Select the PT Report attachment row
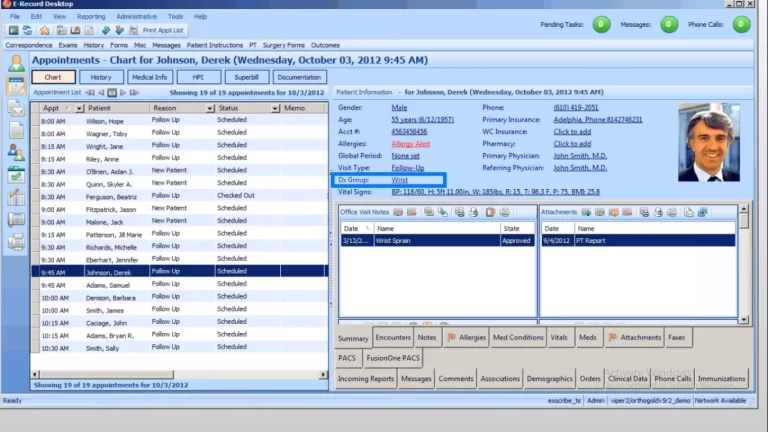The width and height of the screenshot is (768, 432). [638, 240]
